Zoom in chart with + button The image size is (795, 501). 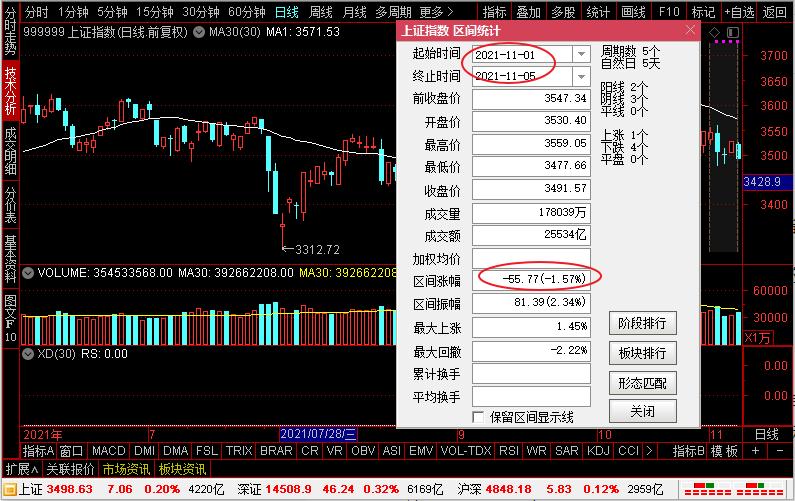tap(755, 450)
